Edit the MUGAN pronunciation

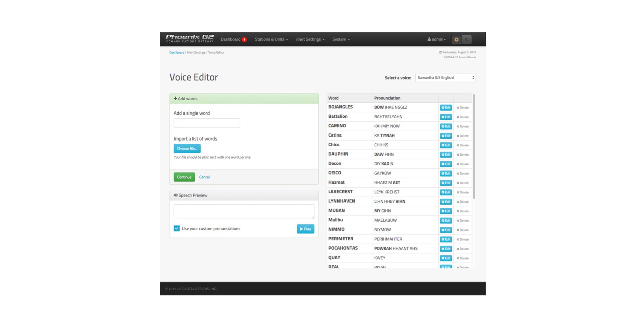(446, 211)
